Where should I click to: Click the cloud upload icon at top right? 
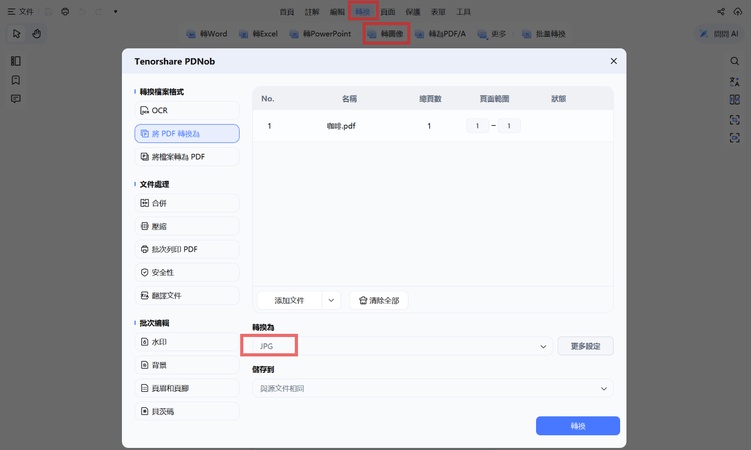pyautogui.click(x=738, y=11)
